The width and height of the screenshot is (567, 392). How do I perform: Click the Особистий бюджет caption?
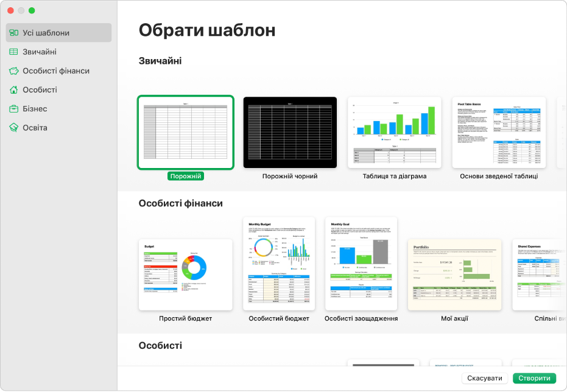tap(279, 319)
